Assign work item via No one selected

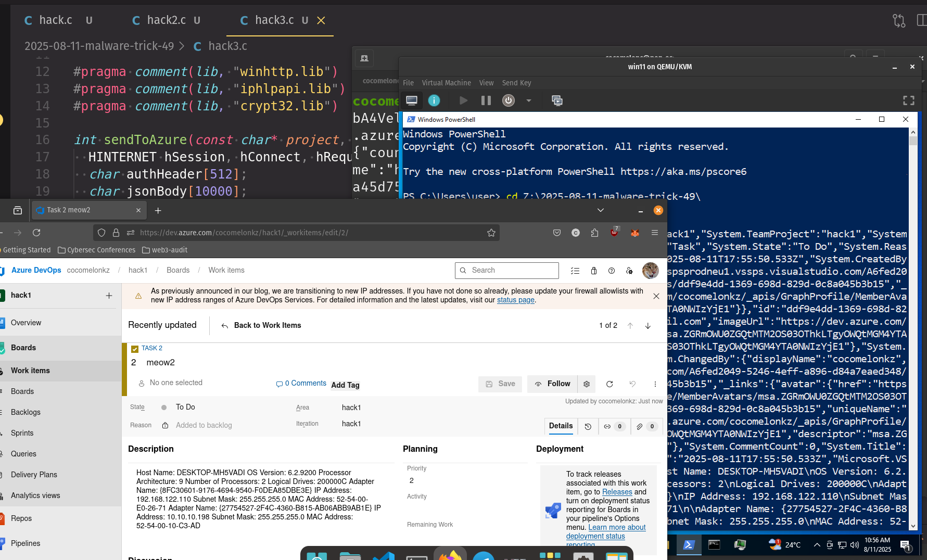[x=170, y=383]
